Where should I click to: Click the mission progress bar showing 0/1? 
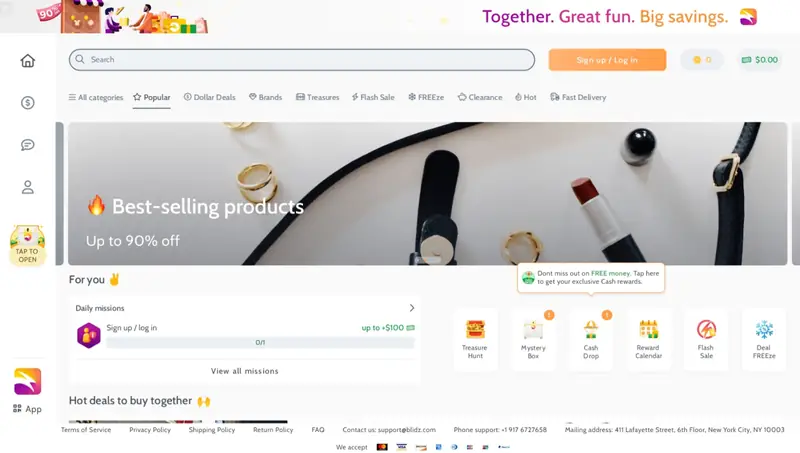260,343
